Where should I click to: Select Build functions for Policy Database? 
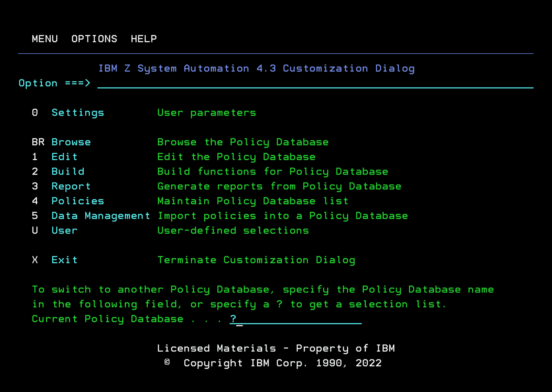(68, 171)
